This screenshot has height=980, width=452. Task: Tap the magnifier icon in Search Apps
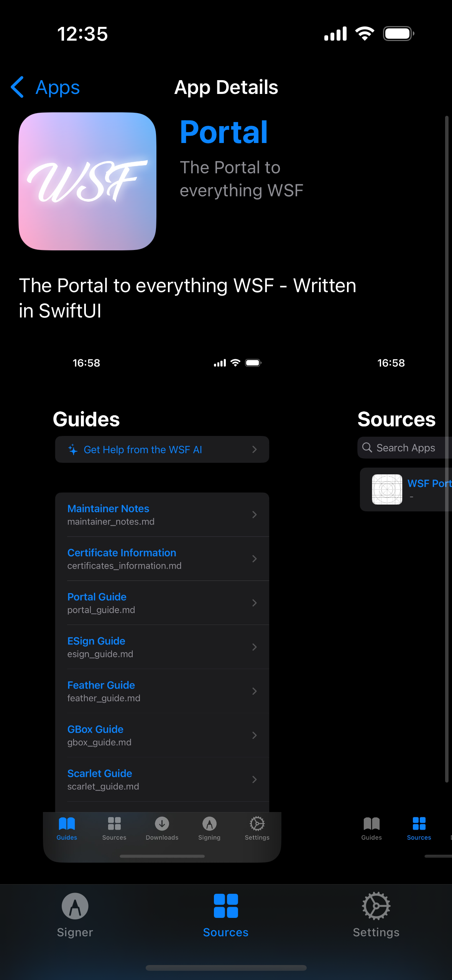(367, 447)
